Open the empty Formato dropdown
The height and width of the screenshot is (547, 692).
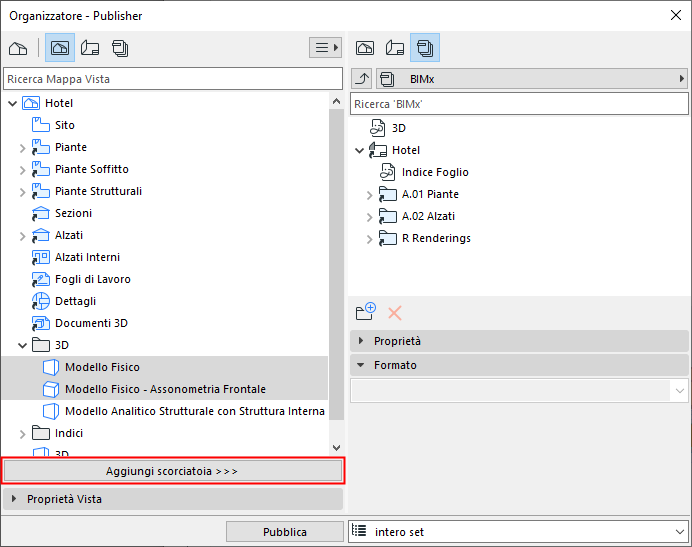click(519, 390)
